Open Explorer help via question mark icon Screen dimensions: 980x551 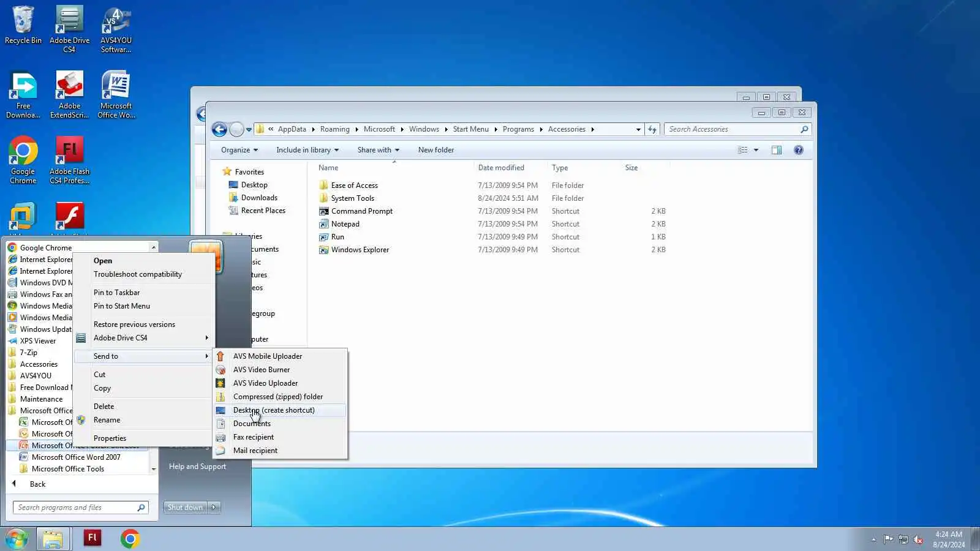pyautogui.click(x=799, y=150)
